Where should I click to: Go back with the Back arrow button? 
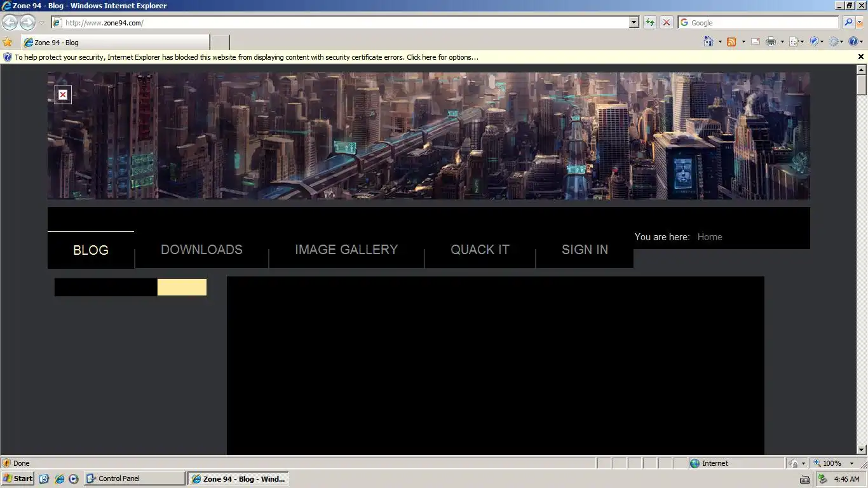point(10,23)
